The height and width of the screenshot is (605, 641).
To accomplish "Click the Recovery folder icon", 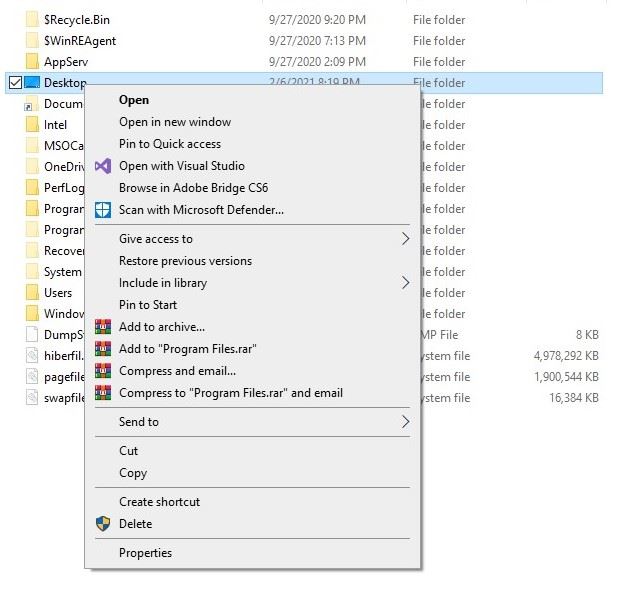I will 32,251.
